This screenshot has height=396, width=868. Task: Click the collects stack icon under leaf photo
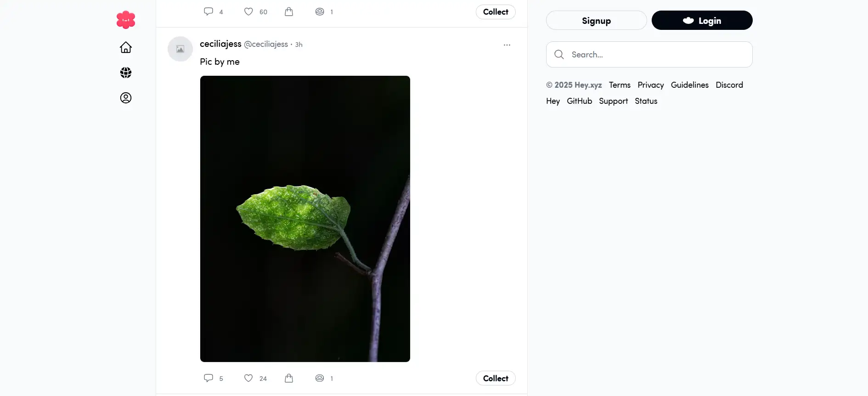pos(320,378)
